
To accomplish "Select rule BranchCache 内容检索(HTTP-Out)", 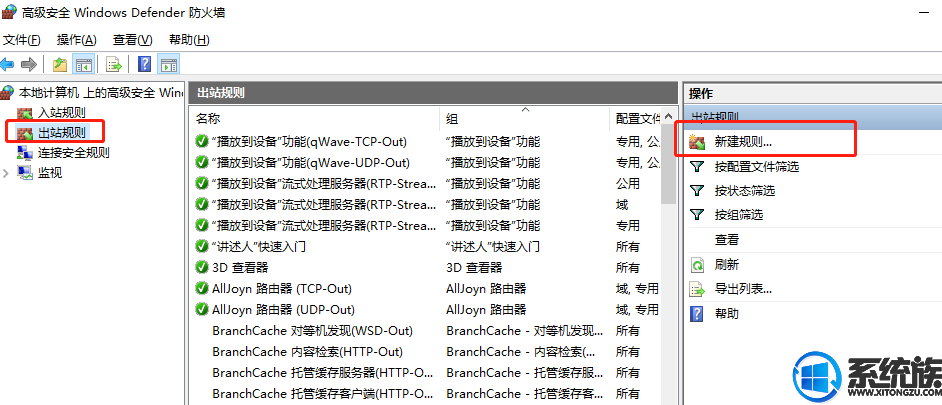I will pyautogui.click(x=307, y=352).
